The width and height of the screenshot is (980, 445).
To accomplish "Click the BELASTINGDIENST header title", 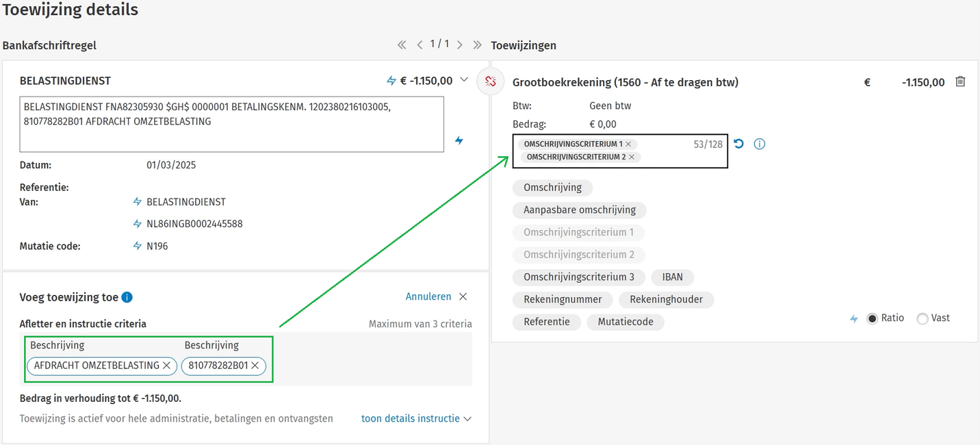I will point(65,81).
